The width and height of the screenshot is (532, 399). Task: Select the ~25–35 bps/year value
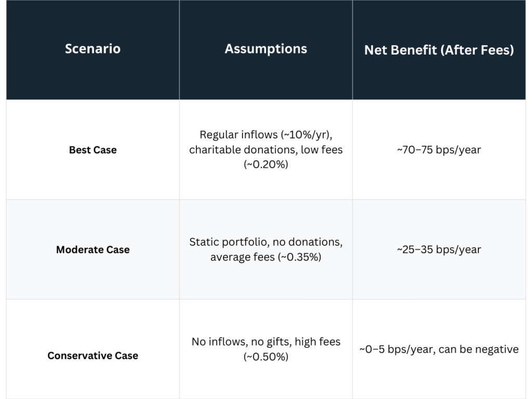(439, 249)
